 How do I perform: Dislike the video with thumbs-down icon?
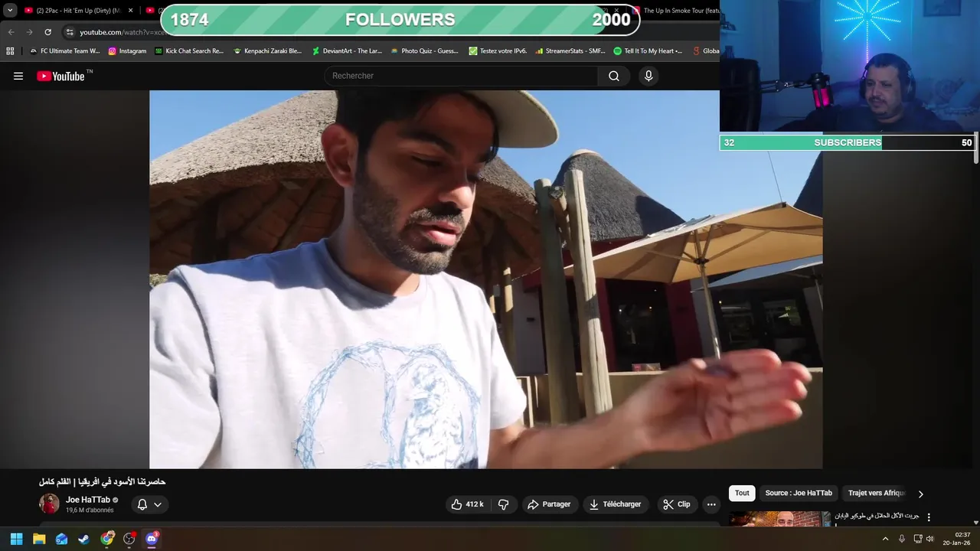tap(504, 504)
